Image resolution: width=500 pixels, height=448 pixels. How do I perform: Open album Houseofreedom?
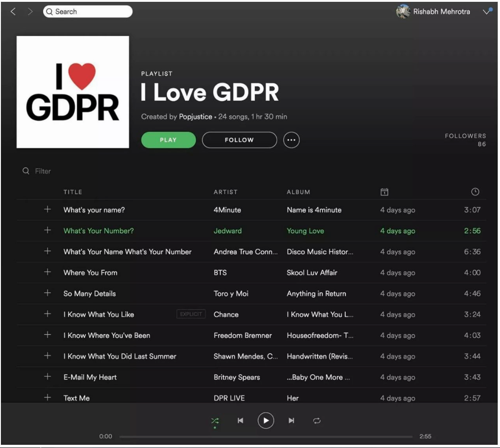click(x=320, y=336)
